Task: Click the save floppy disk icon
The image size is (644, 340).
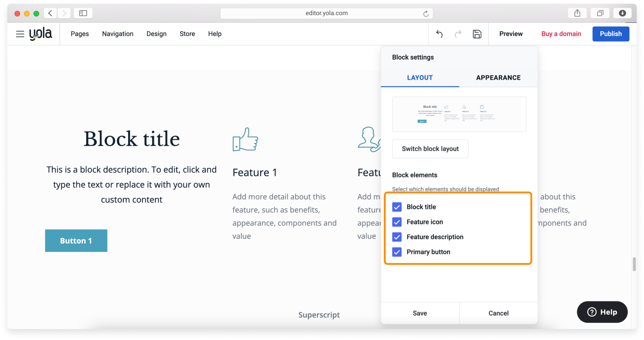Action: [x=477, y=34]
